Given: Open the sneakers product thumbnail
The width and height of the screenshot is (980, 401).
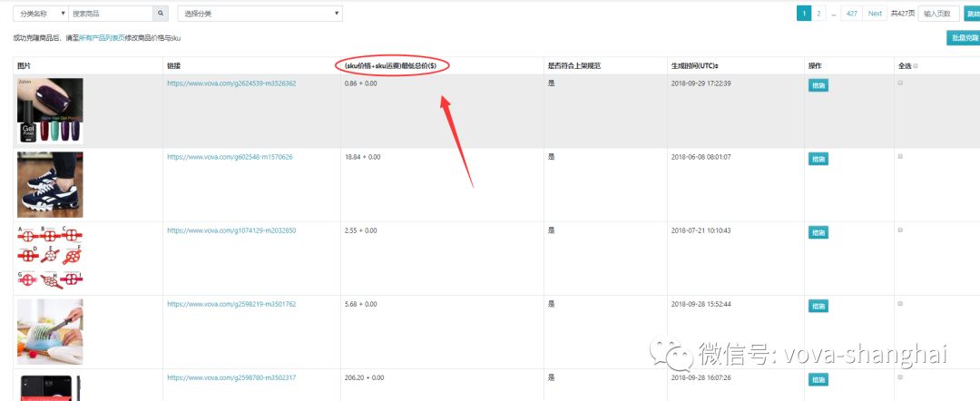Looking at the screenshot, I should (x=50, y=185).
